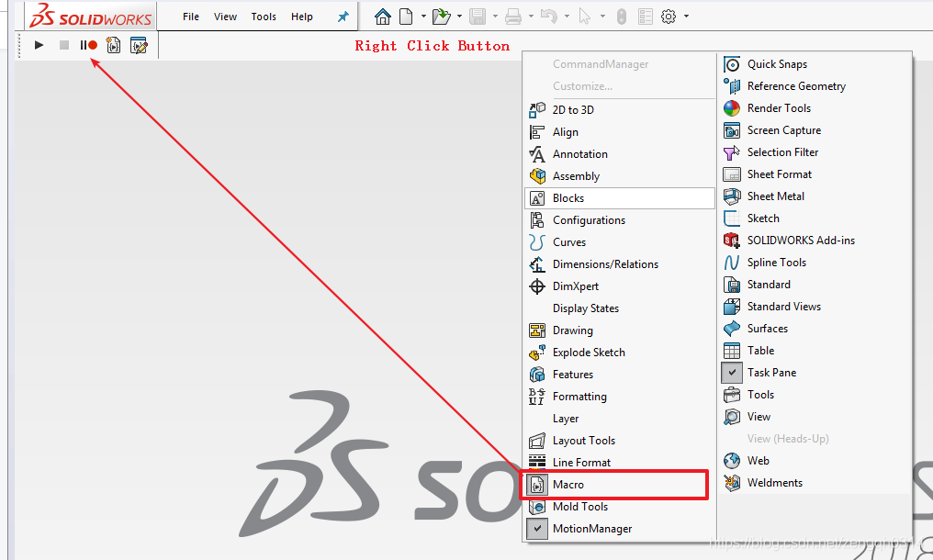Expand Save dropdown arrow

pos(495,17)
